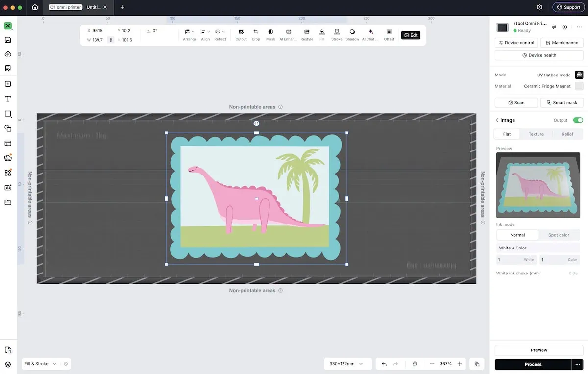
Task: Expand the Align dropdown
Action: pos(205,35)
